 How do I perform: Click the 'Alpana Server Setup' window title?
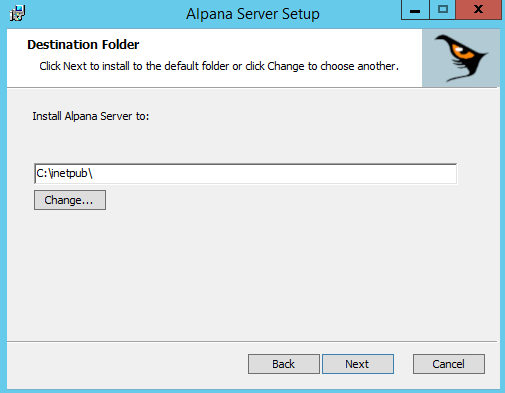[x=253, y=14]
